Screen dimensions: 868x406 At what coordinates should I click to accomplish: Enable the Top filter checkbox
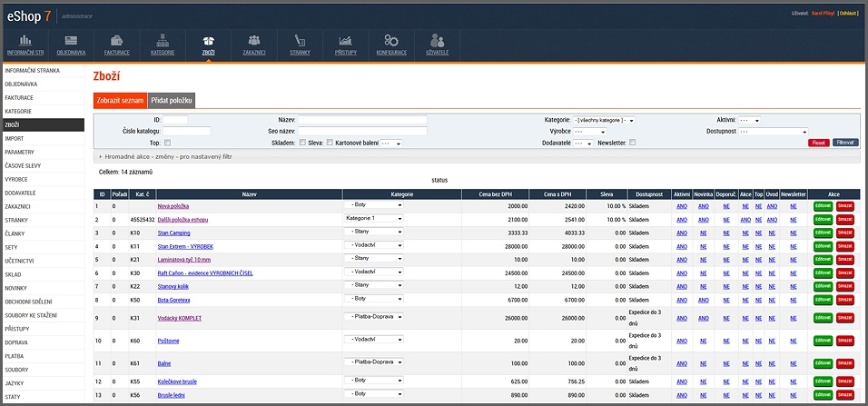[168, 143]
